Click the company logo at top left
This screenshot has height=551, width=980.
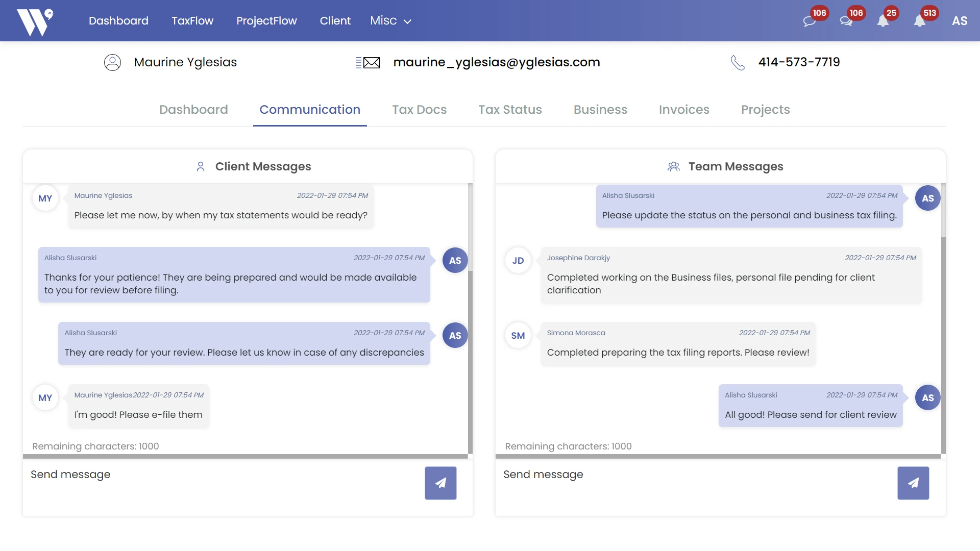(33, 20)
